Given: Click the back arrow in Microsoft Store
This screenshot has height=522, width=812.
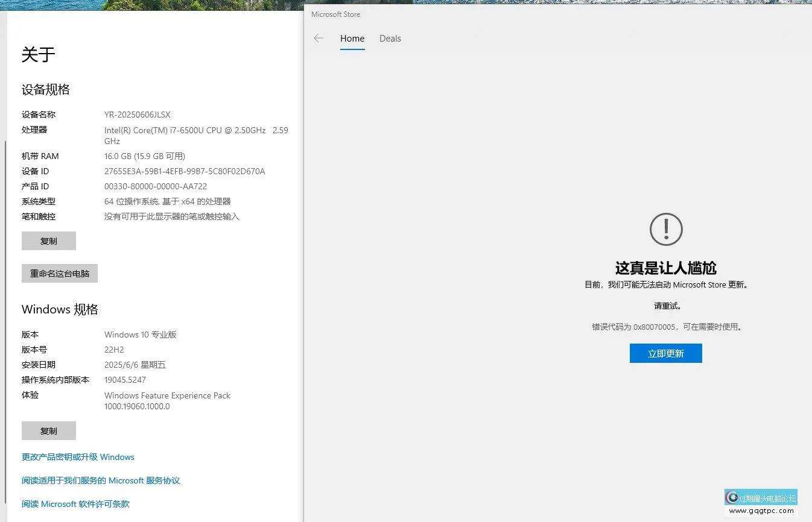Looking at the screenshot, I should (319, 38).
